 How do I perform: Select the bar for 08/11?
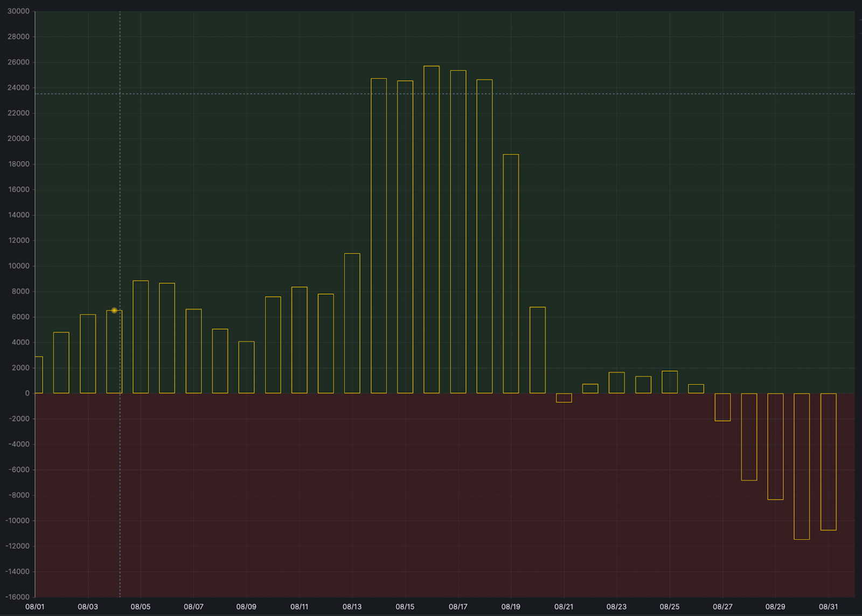click(x=300, y=340)
